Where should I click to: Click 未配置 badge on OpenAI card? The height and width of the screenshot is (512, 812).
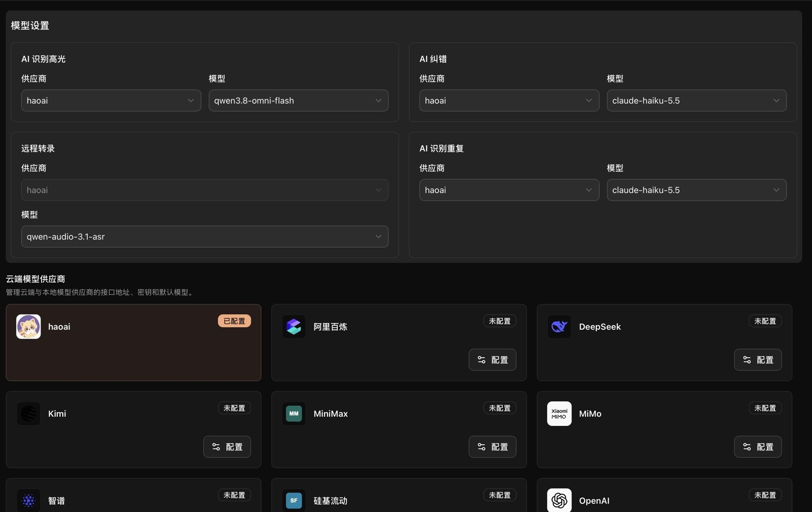[x=765, y=495]
